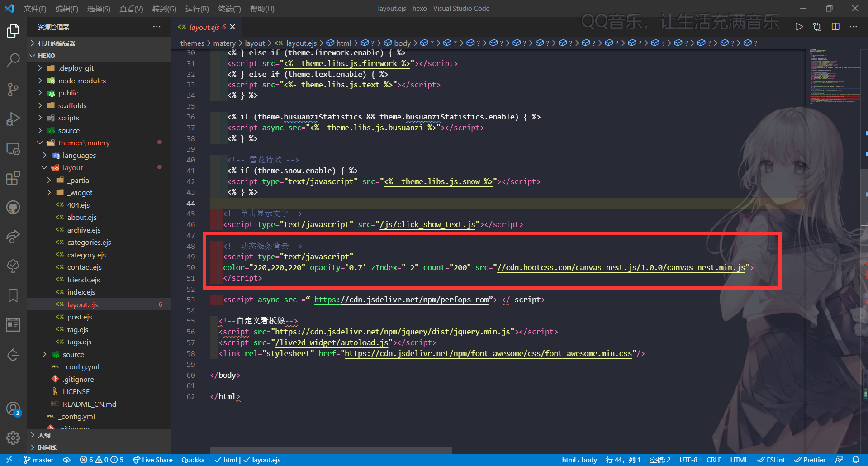Click the remote window status bar icon
Viewport: 868px width, 466px height.
click(x=9, y=460)
